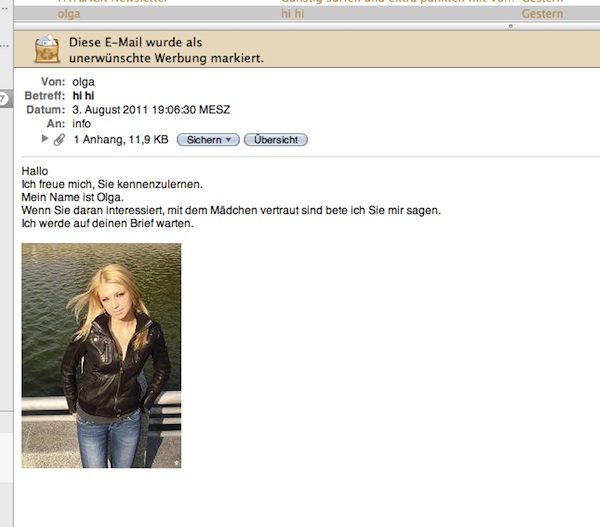Image resolution: width=600 pixels, height=527 pixels.
Task: Click the 1 Anhang, 11,9 KB label
Action: 121,139
